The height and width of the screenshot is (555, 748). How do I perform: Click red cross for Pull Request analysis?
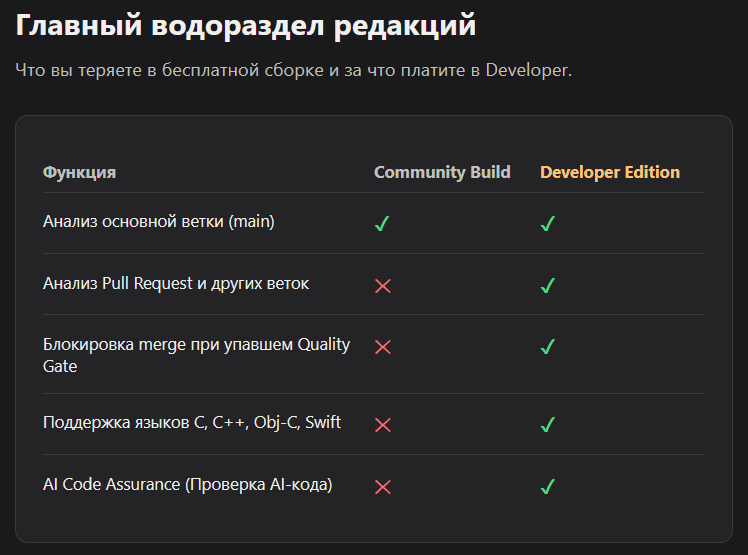(383, 286)
